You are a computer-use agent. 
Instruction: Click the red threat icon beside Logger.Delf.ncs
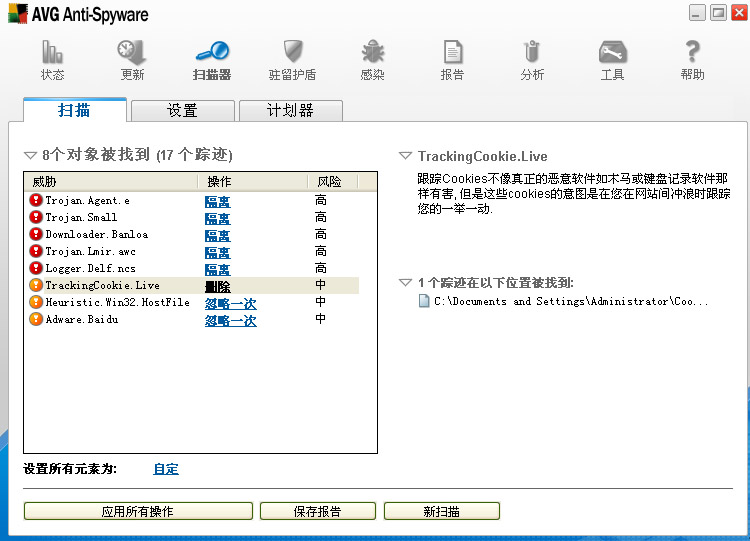(36, 268)
